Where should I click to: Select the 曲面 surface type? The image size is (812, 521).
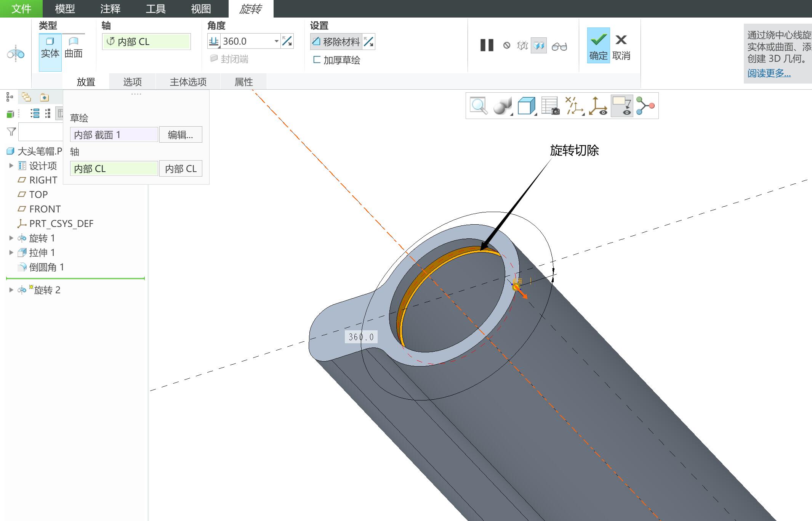pos(74,47)
